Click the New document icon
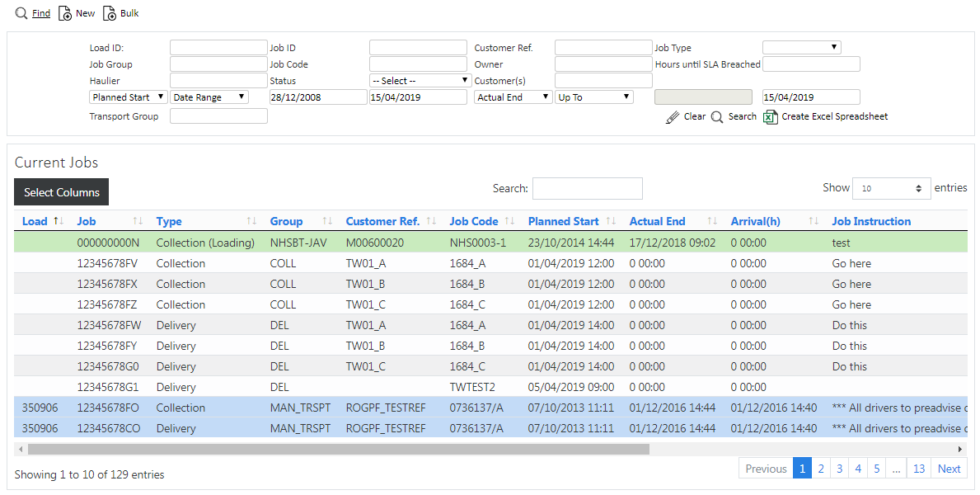 65,13
